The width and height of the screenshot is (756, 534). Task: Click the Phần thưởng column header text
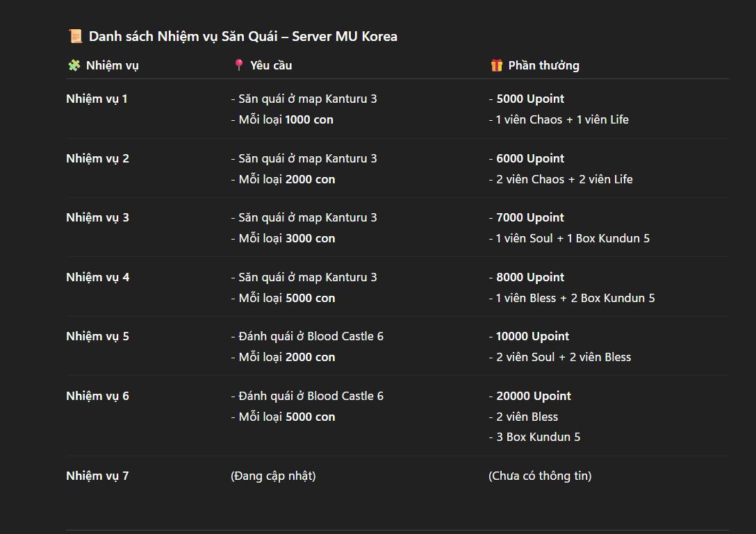[x=543, y=65]
